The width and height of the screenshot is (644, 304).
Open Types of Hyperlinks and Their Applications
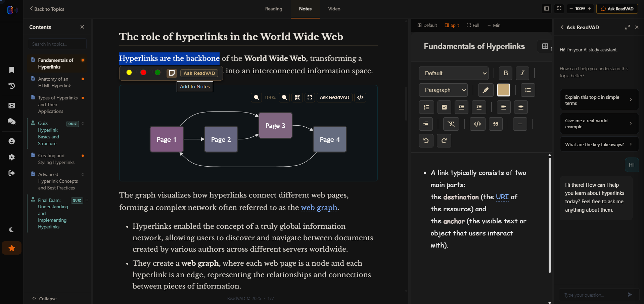coord(57,104)
